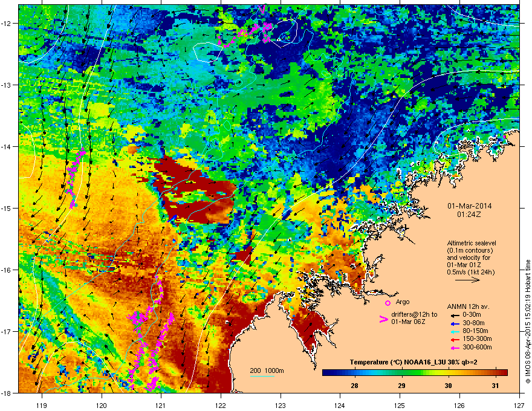Click the '0.5m/s (1kt 24h)' label
The image size is (532, 411).
click(470, 272)
